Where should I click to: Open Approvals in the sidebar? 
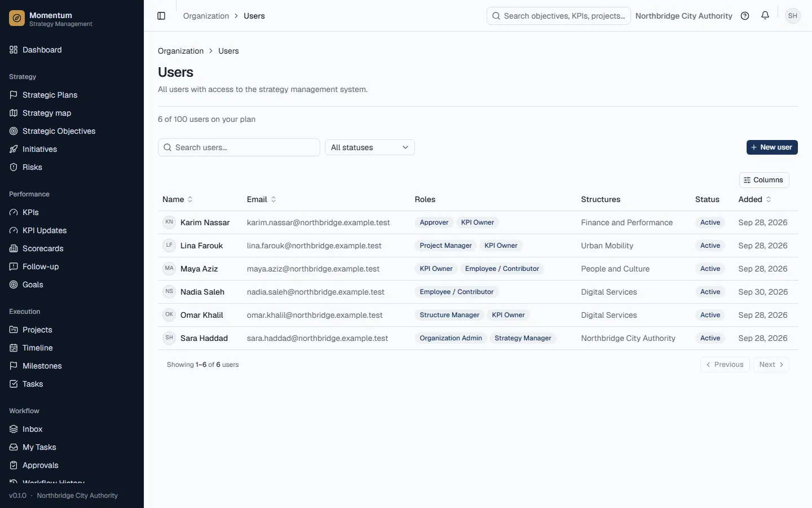(x=72, y=465)
